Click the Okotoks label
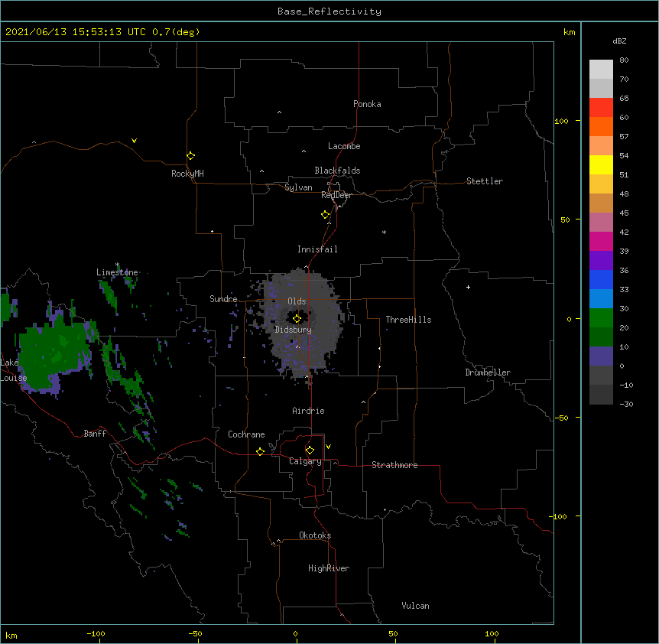The height and width of the screenshot is (644, 659). click(315, 535)
